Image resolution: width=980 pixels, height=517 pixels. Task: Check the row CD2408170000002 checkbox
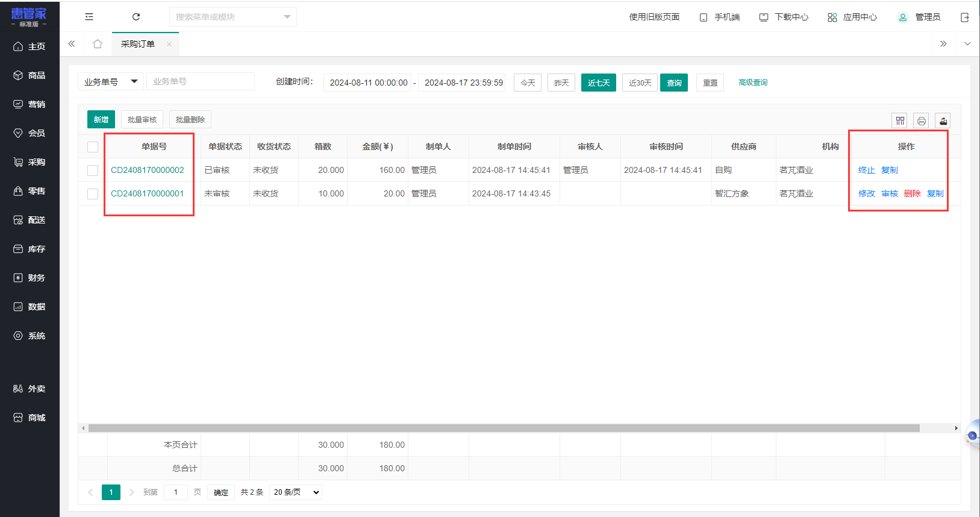(93, 171)
